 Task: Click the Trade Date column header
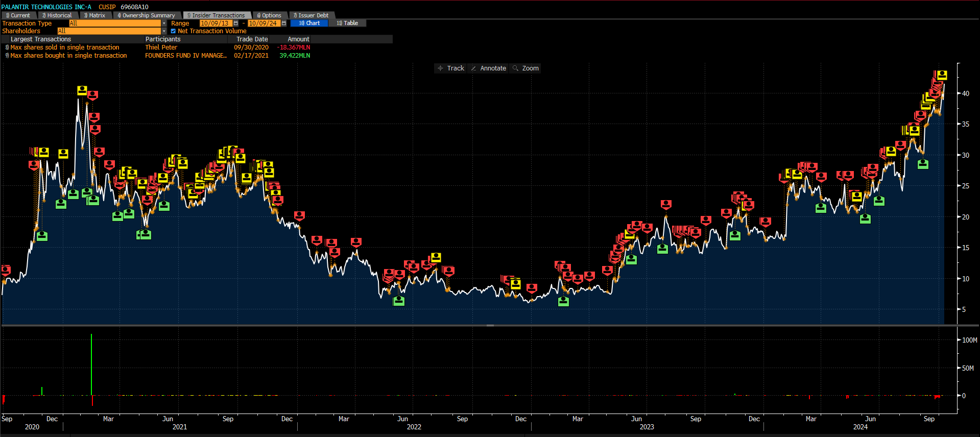tap(252, 39)
